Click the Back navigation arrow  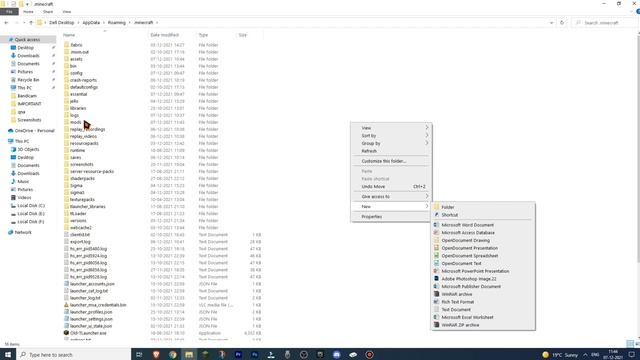(x=6, y=23)
